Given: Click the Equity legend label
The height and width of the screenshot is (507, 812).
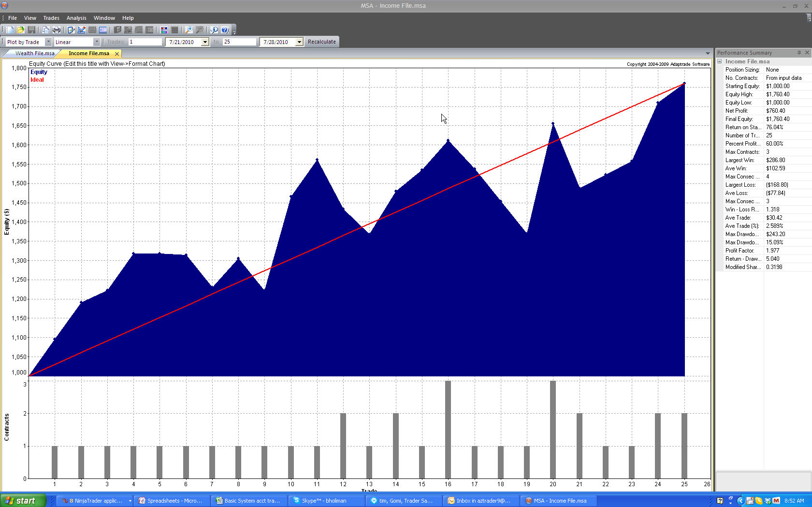Looking at the screenshot, I should 39,72.
